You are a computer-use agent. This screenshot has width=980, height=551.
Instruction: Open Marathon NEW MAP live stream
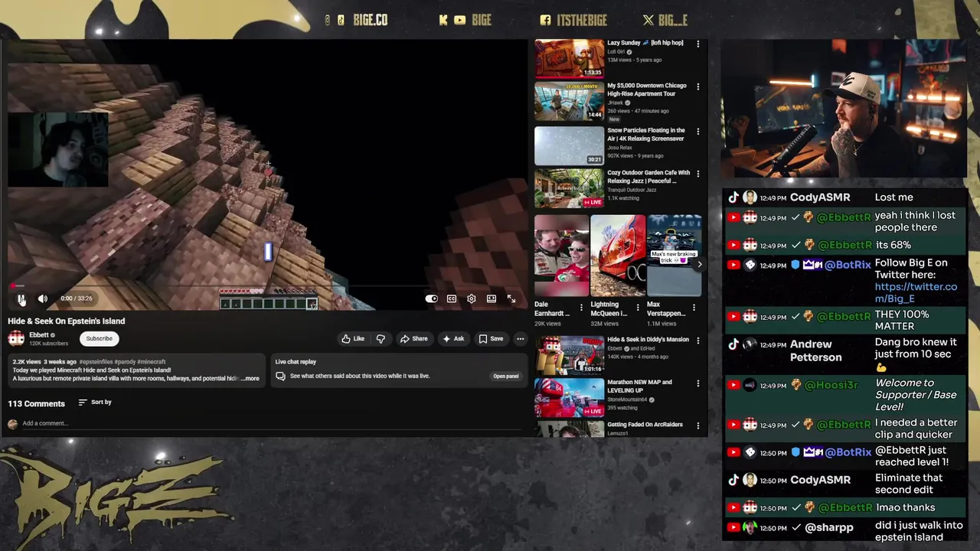click(569, 398)
